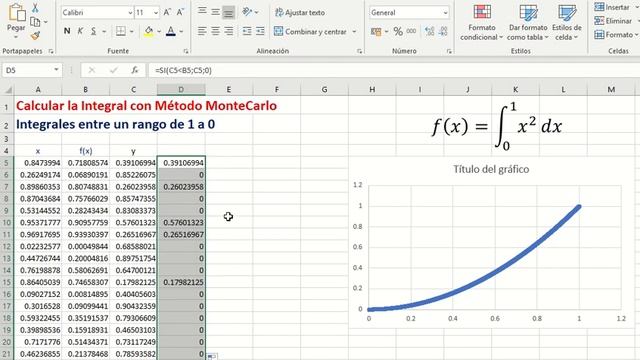Apply the font color A swatch
Image resolution: width=640 pixels, height=360 pixels.
[171, 31]
